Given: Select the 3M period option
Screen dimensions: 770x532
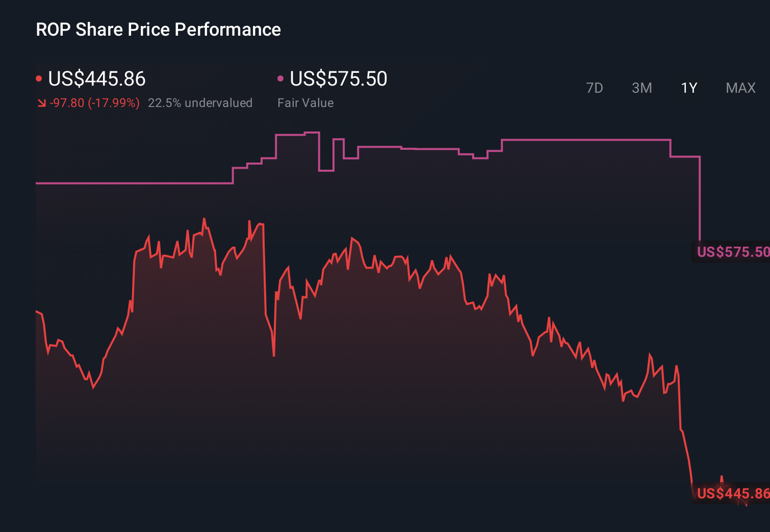Looking at the screenshot, I should [x=642, y=88].
